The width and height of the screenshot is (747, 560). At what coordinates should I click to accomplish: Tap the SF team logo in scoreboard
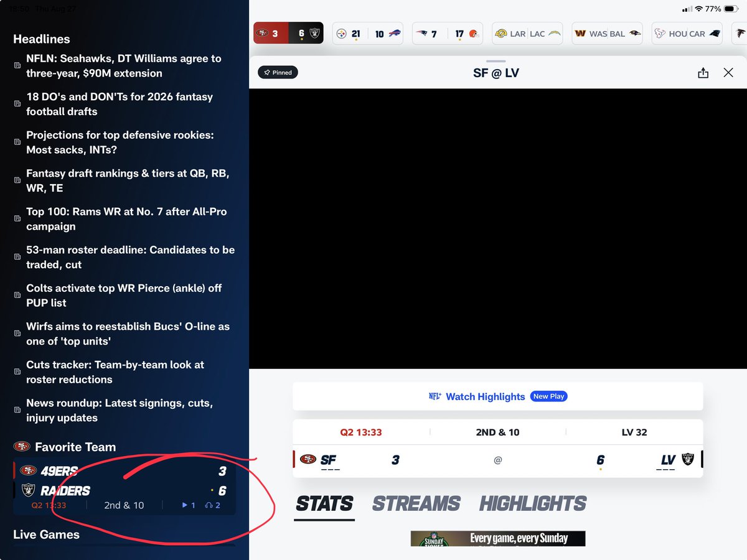pyautogui.click(x=308, y=459)
